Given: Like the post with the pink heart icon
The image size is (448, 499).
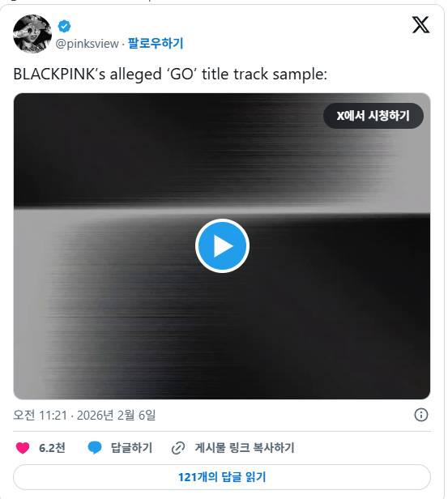Looking at the screenshot, I should click(x=23, y=448).
